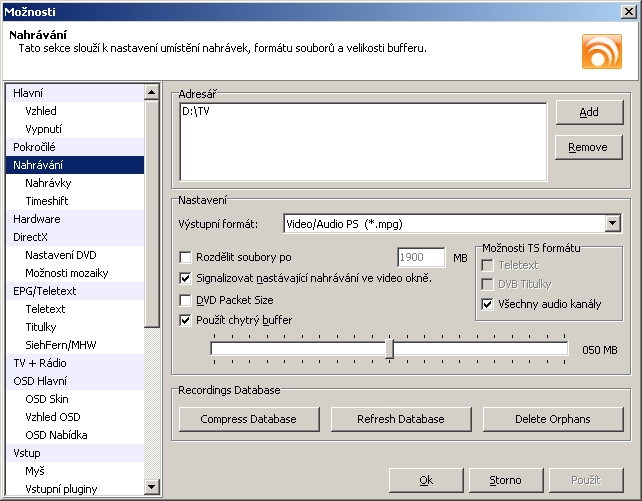Image resolution: width=642 pixels, height=501 pixels.
Task: Open the DirectX settings
Action: click(75, 237)
